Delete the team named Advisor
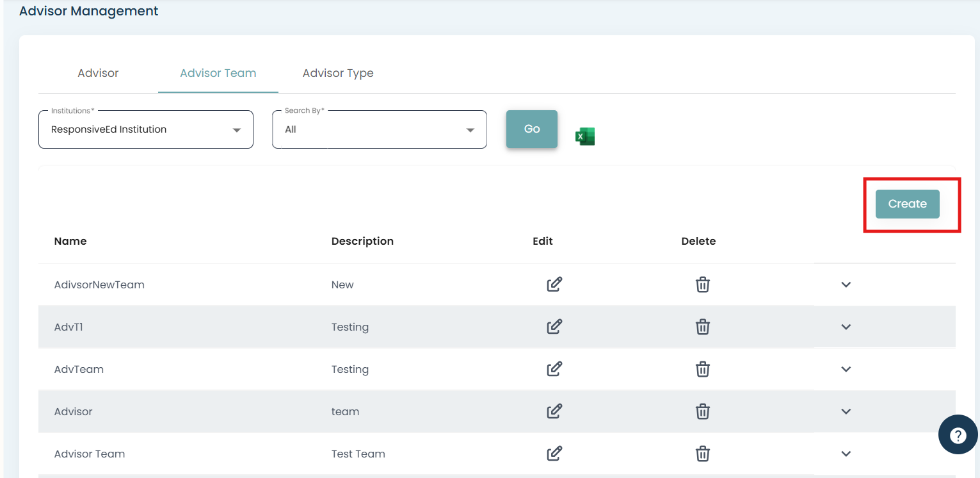 tap(702, 411)
